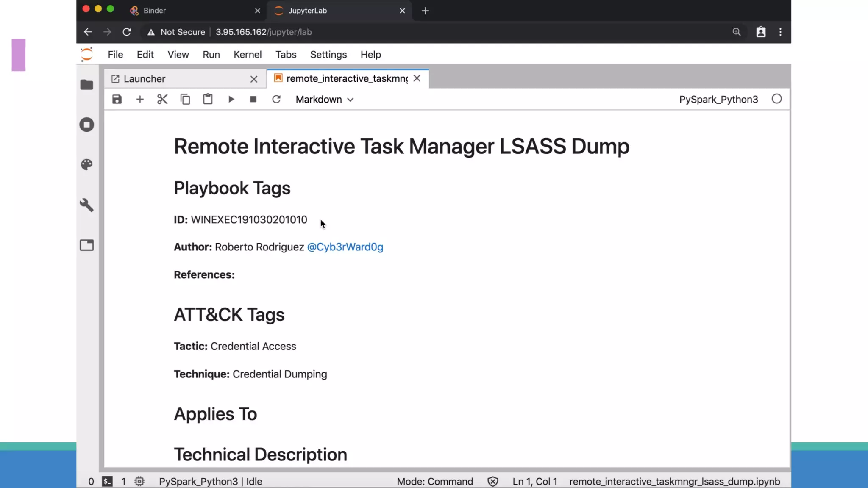Screen dimensions: 868x488
Task: Open the Kernel menu
Action: (x=248, y=55)
